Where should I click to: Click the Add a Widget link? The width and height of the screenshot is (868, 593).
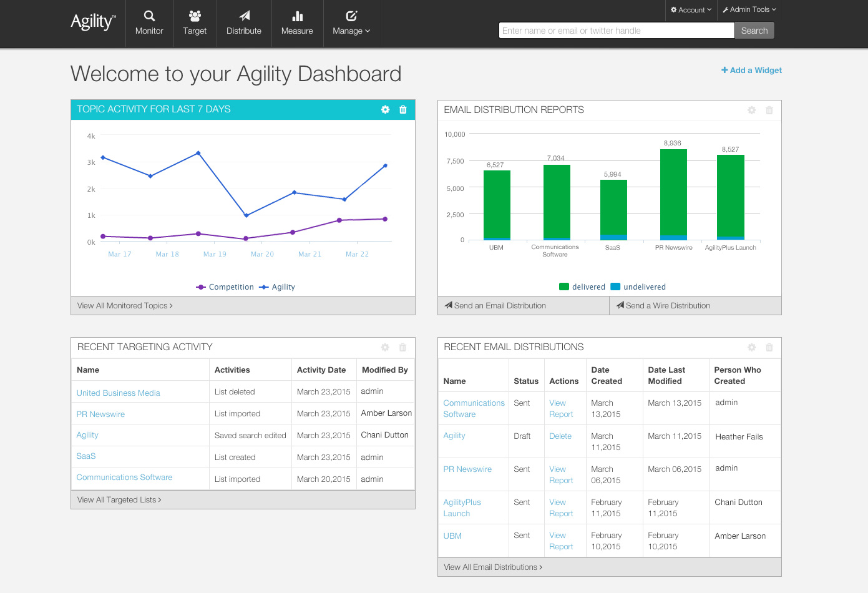click(751, 71)
